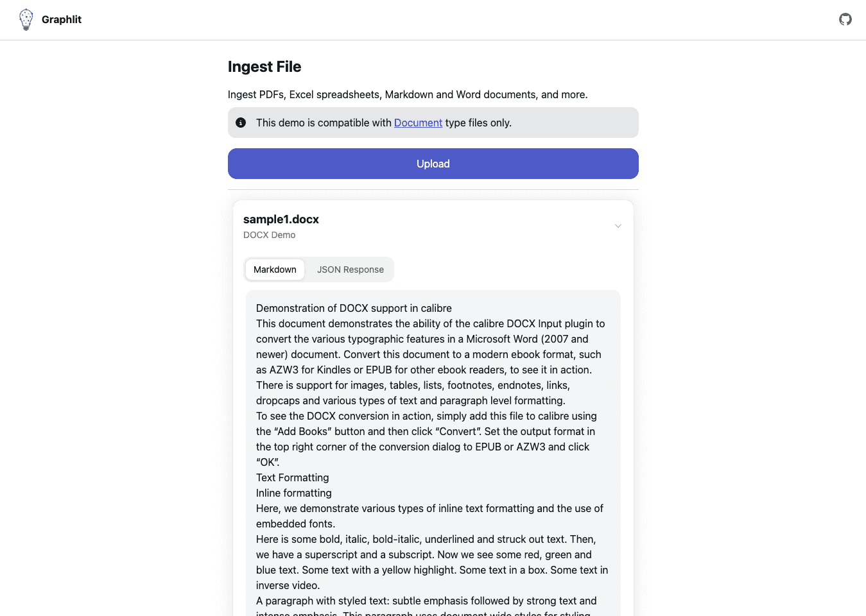The height and width of the screenshot is (616, 866).
Task: Click the "This demo is compatible with" notice text
Action: (324, 123)
